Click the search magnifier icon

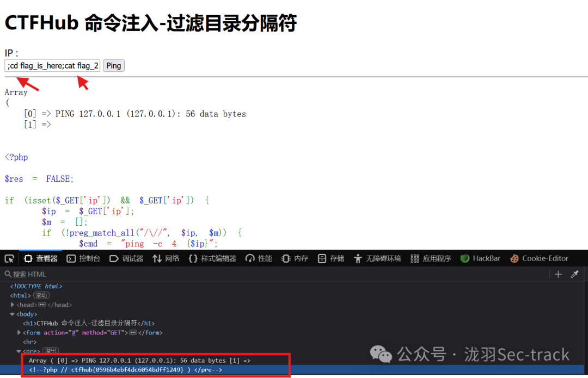pos(8,274)
